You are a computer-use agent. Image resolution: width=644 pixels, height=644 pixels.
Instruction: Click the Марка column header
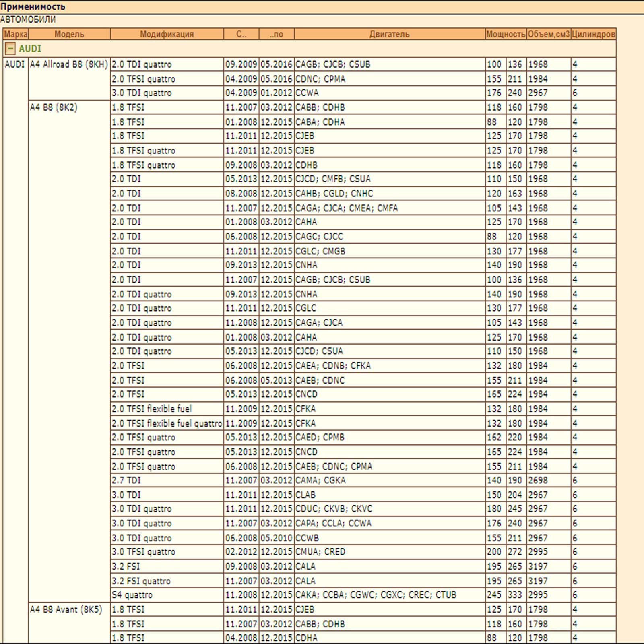tap(16, 34)
